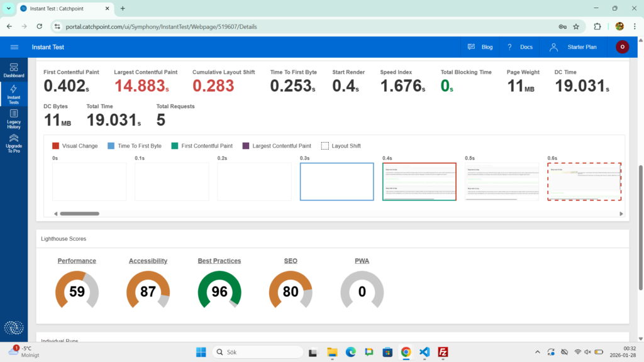Select the 0.4s filmstrip frame

pyautogui.click(x=419, y=182)
